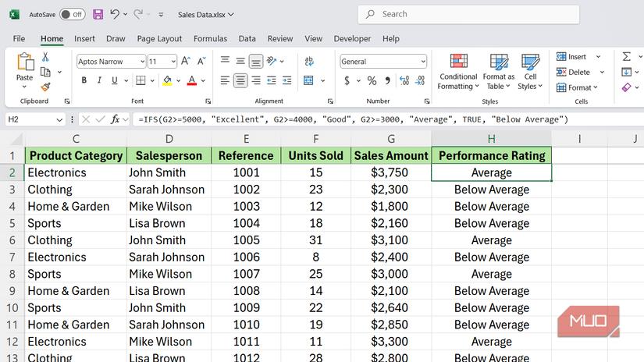Open Customize Quick Access Toolbar arrow
Image resolution: width=644 pixels, height=362 pixels.
pos(161,14)
